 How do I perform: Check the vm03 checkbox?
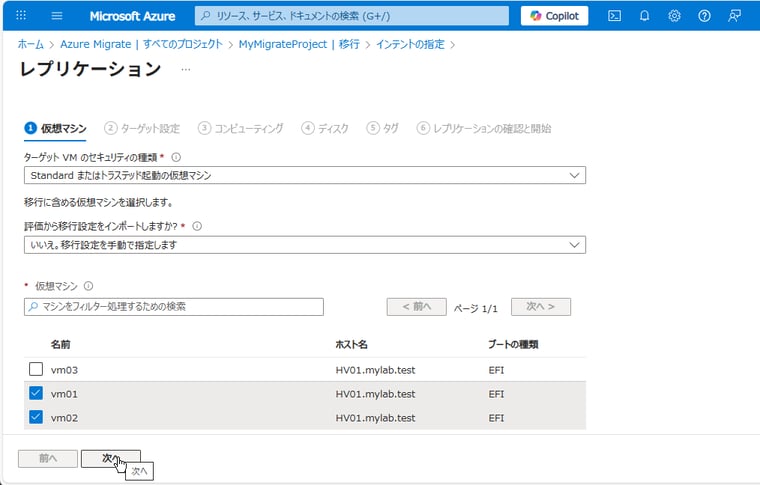(36, 369)
